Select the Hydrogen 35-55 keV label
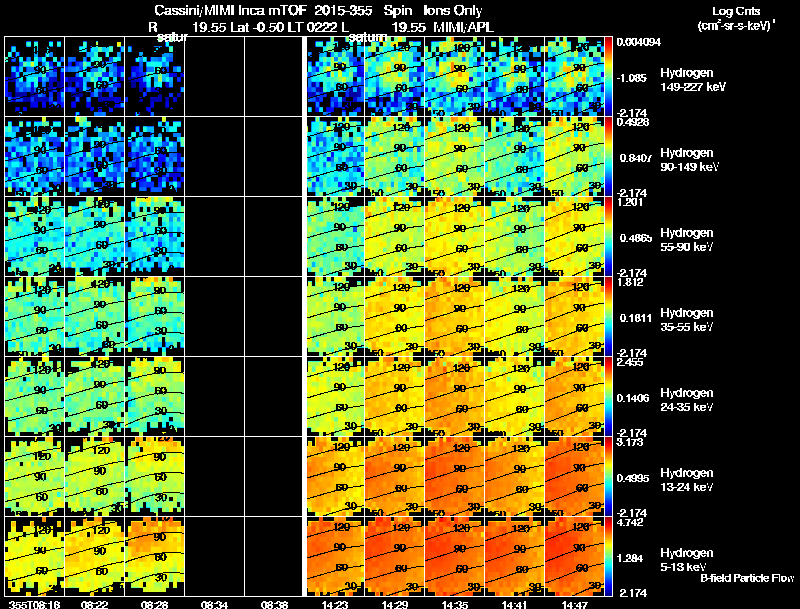 tap(687, 320)
